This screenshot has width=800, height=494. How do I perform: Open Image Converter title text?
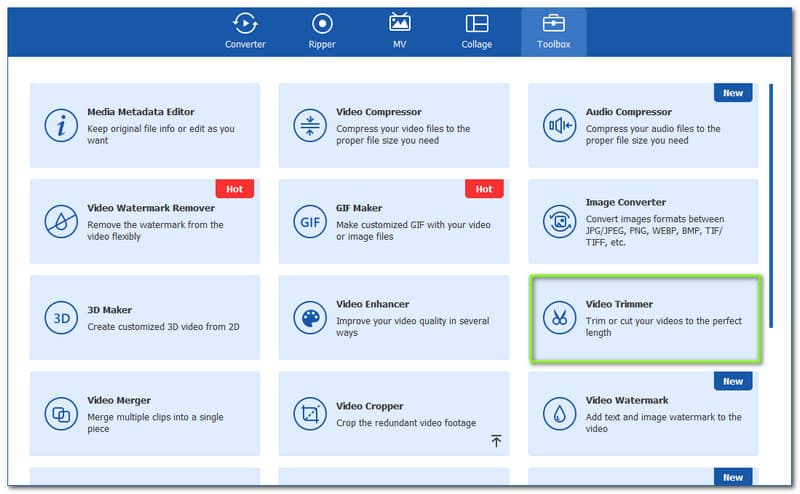click(626, 202)
